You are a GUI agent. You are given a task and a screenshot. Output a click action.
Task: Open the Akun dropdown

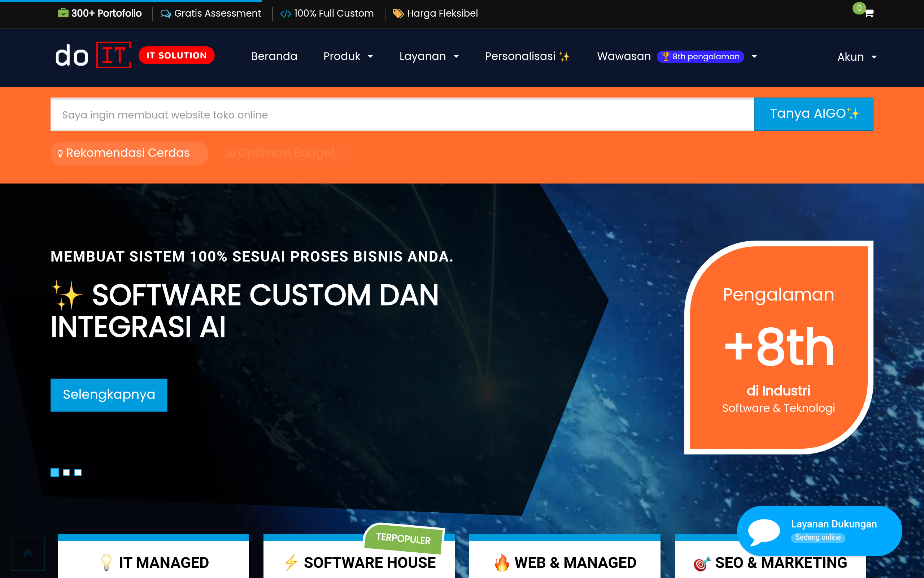pyautogui.click(x=857, y=57)
